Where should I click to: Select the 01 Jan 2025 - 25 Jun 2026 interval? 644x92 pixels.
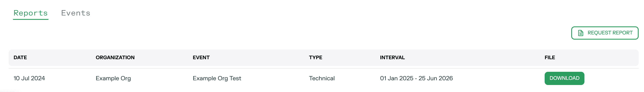pyautogui.click(x=416, y=78)
